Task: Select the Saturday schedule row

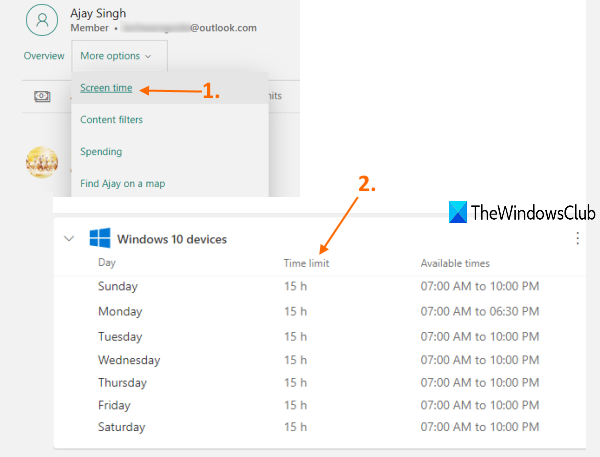Action: point(121,427)
